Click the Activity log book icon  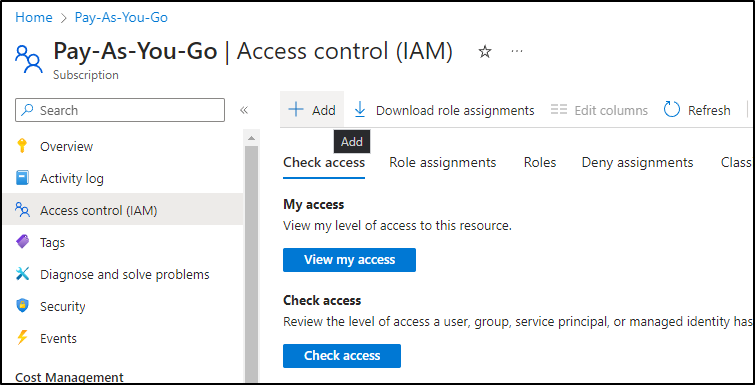(22, 178)
